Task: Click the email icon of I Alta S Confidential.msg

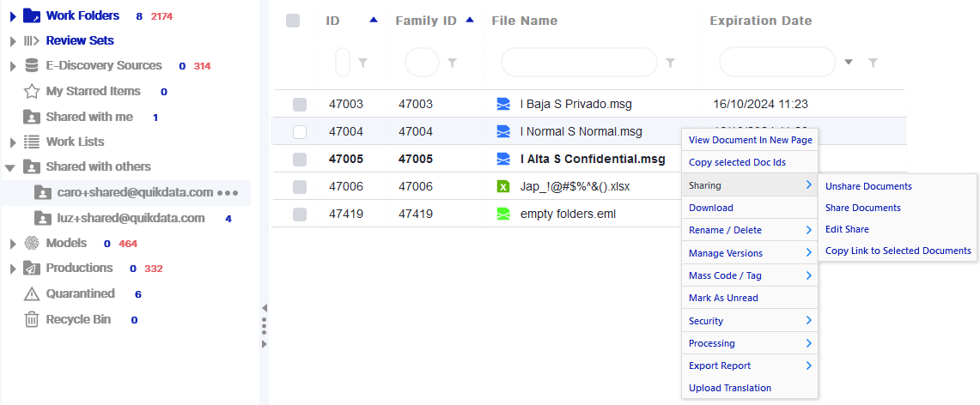Action: click(503, 159)
